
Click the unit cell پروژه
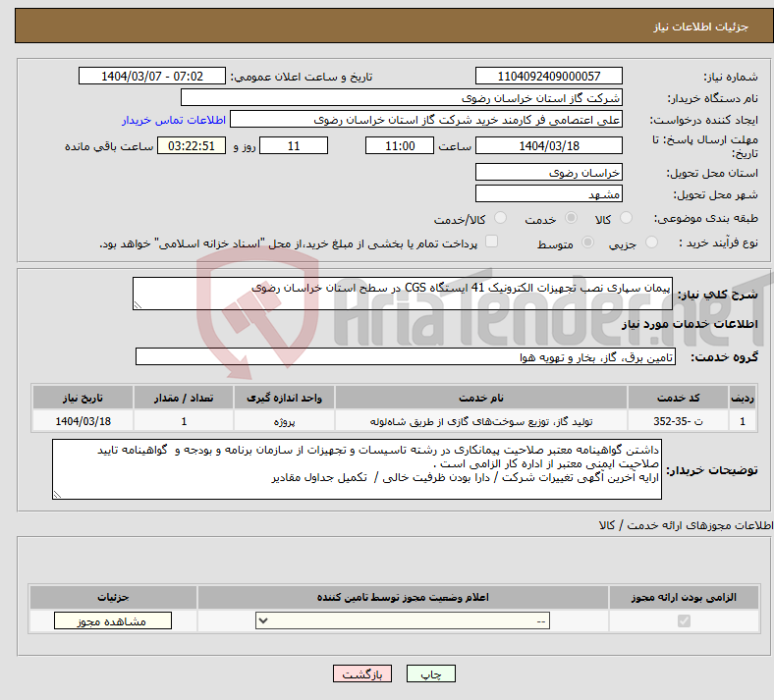coord(284,421)
